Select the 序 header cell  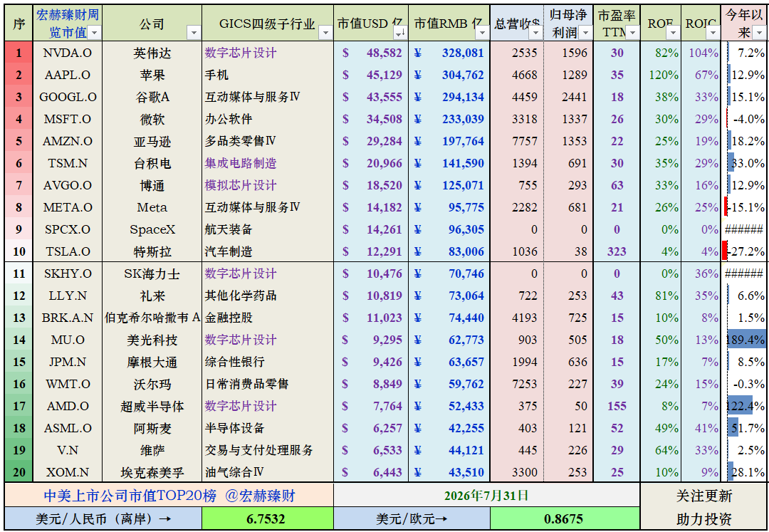(19, 23)
